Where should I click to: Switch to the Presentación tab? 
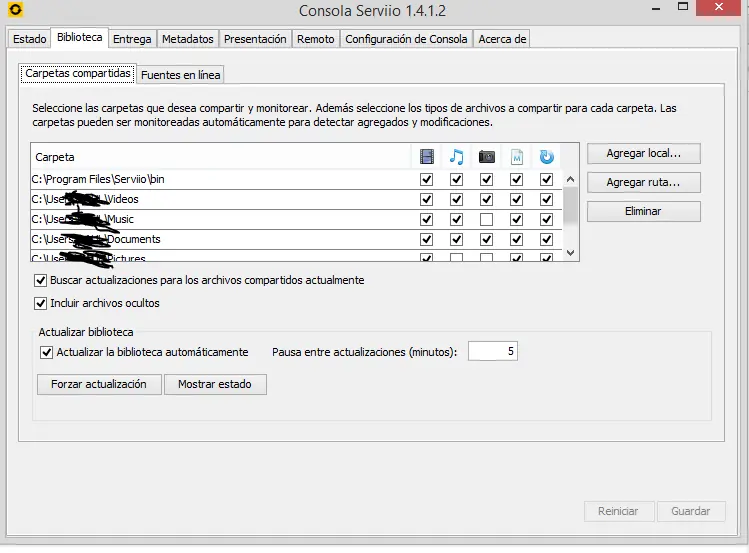click(255, 39)
